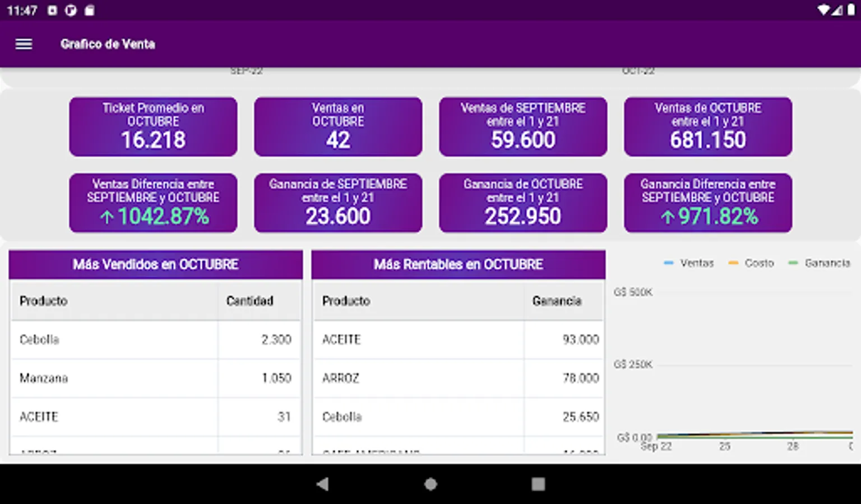The image size is (861, 504).
Task: Tap Ganancia de OCTUBRE 252.950 card
Action: [523, 203]
